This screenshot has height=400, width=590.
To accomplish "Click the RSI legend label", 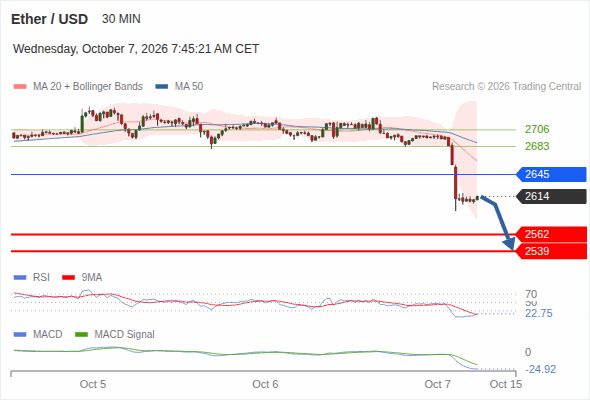I will [x=41, y=278].
